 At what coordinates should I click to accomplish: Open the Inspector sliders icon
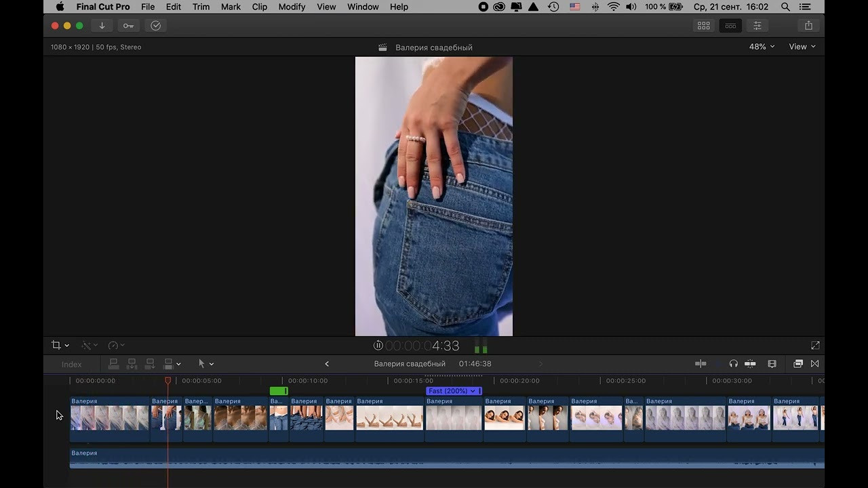pyautogui.click(x=757, y=26)
